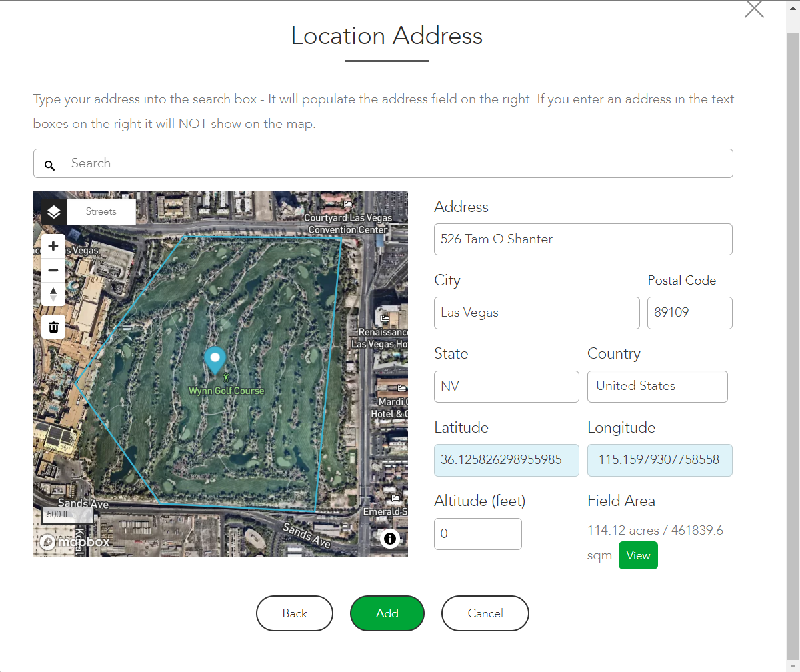View the field area details
This screenshot has width=800, height=672.
point(638,556)
